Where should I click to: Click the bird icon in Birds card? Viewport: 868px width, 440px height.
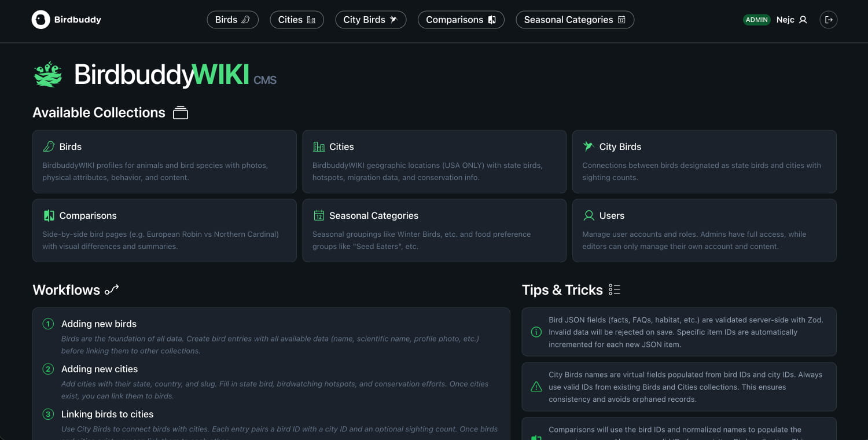click(49, 146)
